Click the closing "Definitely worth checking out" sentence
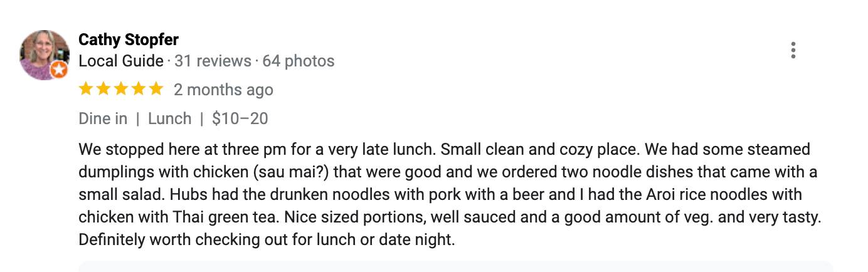The image size is (868, 272). point(266,240)
